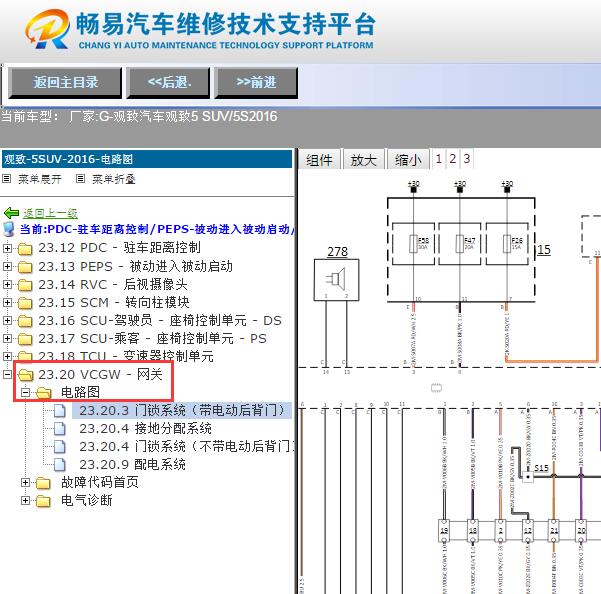
Task: Open the 组件 tab
Action: coord(319,159)
